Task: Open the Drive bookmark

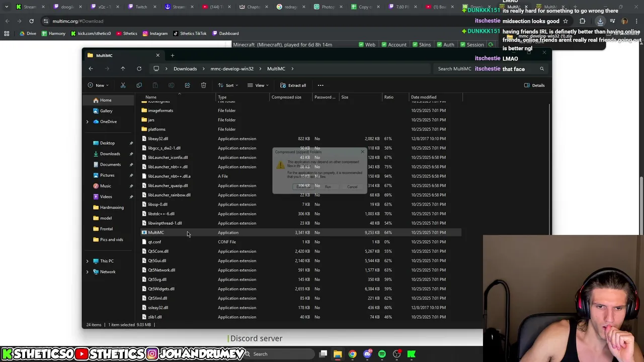Action: coord(28,33)
